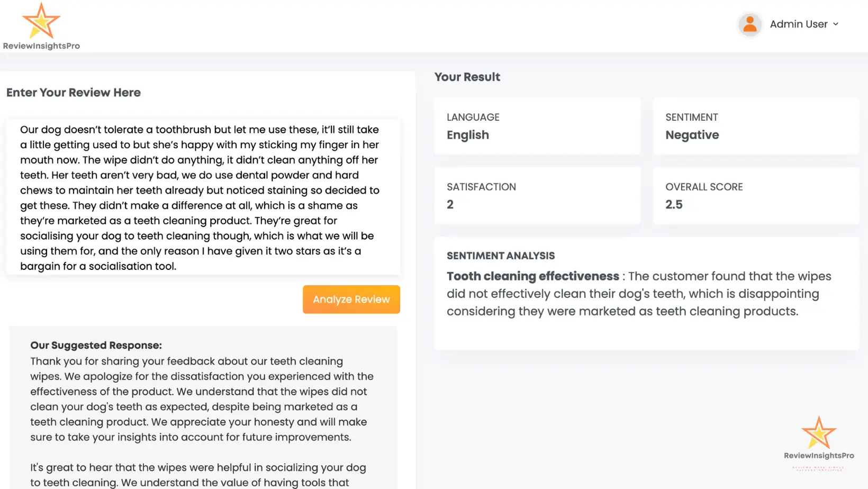The image size is (868, 489).
Task: Click the suggested response paragraph text
Action: pyautogui.click(x=202, y=399)
